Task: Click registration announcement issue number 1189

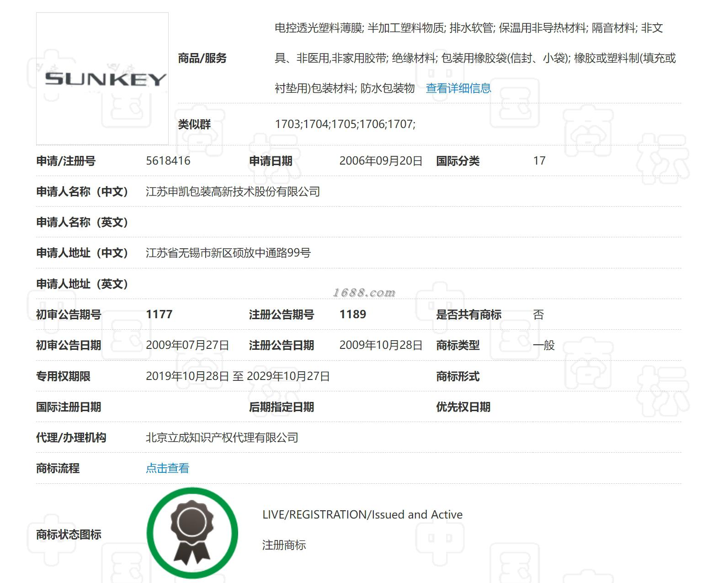Action: pos(353,315)
